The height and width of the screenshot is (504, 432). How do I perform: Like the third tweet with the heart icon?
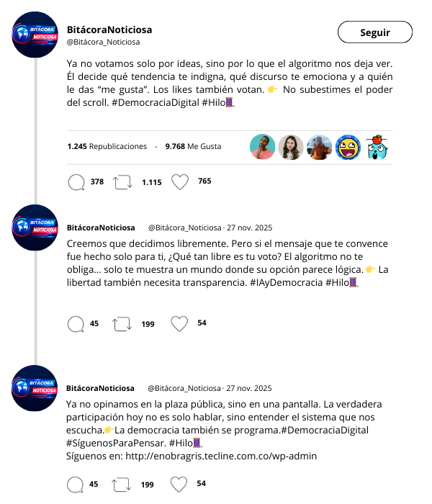[179, 484]
